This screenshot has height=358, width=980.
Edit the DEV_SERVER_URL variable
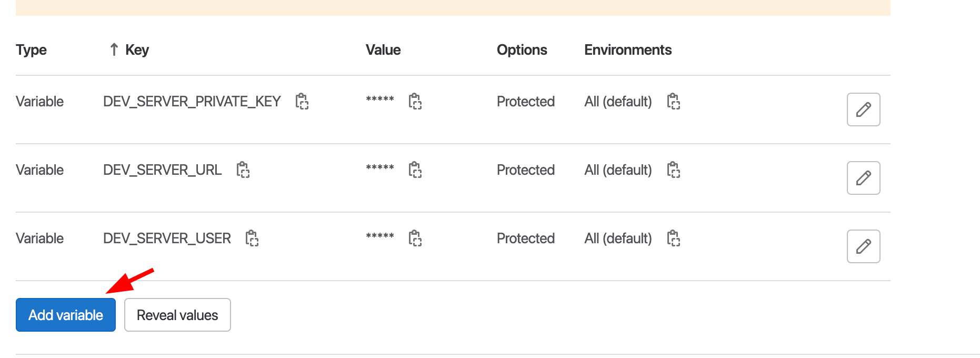tap(863, 178)
